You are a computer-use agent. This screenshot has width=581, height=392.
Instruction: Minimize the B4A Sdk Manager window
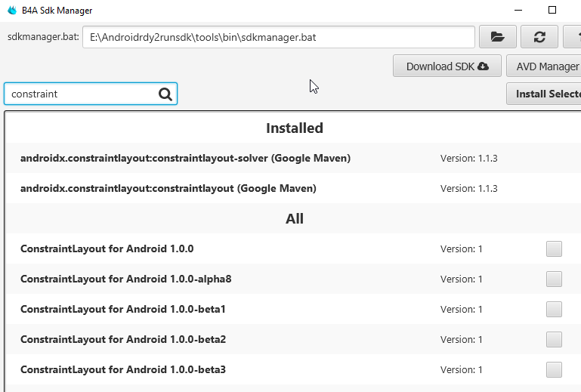coord(518,10)
